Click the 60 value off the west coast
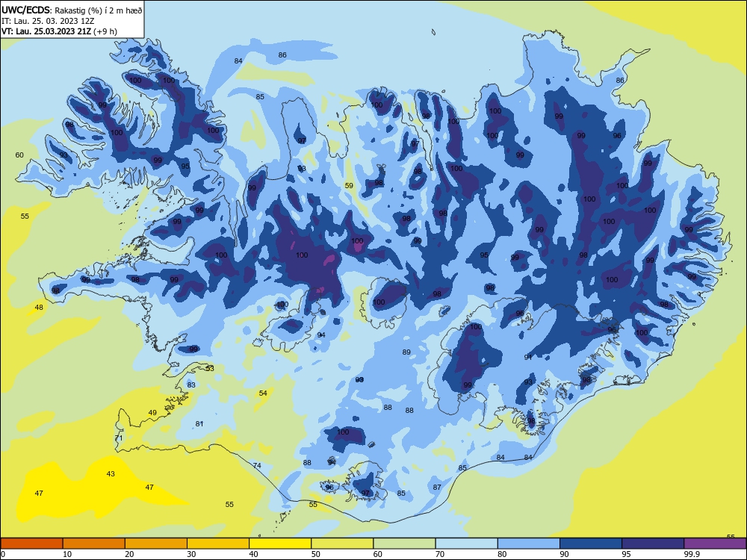The width and height of the screenshot is (747, 560). point(19,155)
